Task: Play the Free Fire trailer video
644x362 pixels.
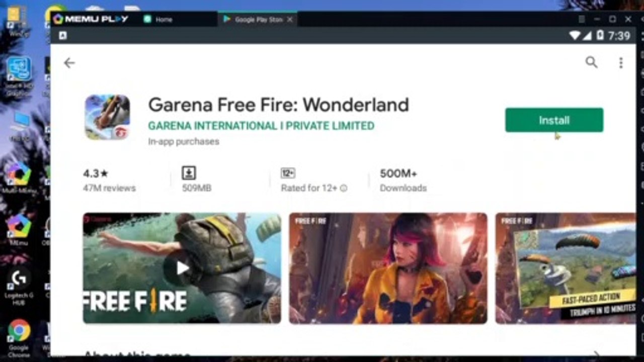Action: [x=182, y=268]
